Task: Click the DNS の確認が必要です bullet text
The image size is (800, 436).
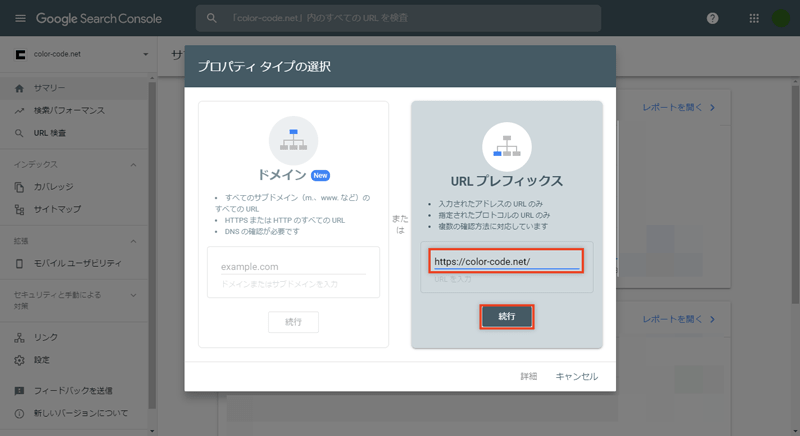Action: [262, 232]
